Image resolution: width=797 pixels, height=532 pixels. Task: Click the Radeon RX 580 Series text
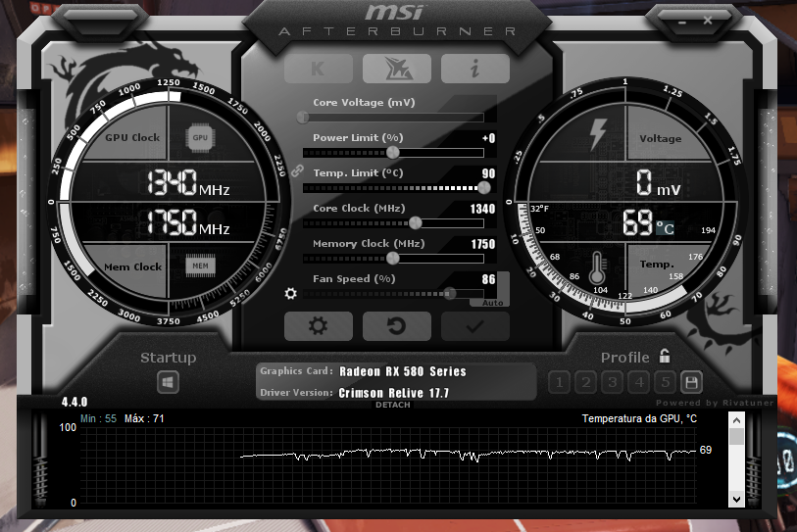pos(403,371)
